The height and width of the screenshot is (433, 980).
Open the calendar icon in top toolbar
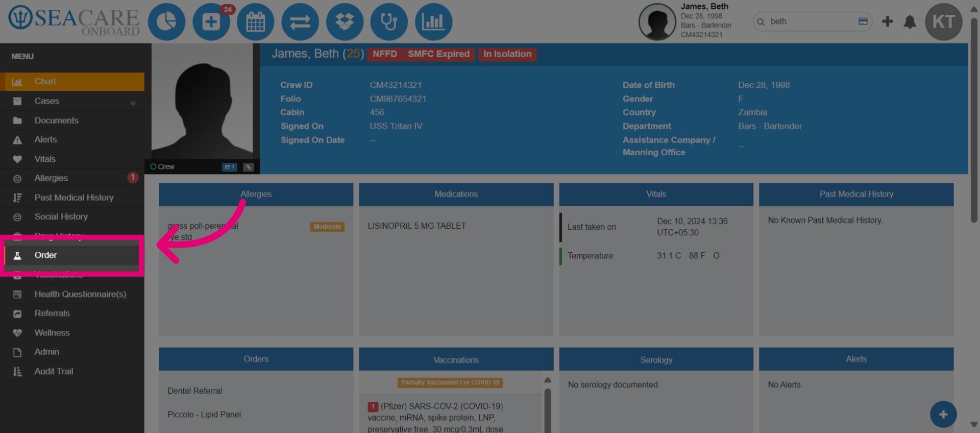coord(256,22)
